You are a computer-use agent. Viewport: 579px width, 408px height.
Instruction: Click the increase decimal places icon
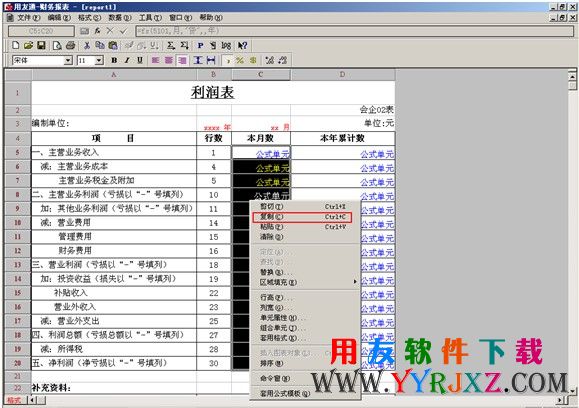point(270,60)
